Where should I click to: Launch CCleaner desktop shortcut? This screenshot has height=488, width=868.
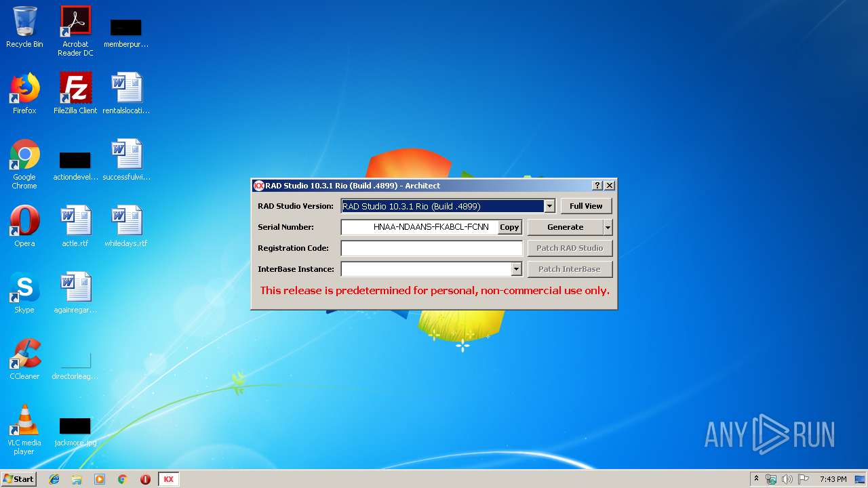24,359
